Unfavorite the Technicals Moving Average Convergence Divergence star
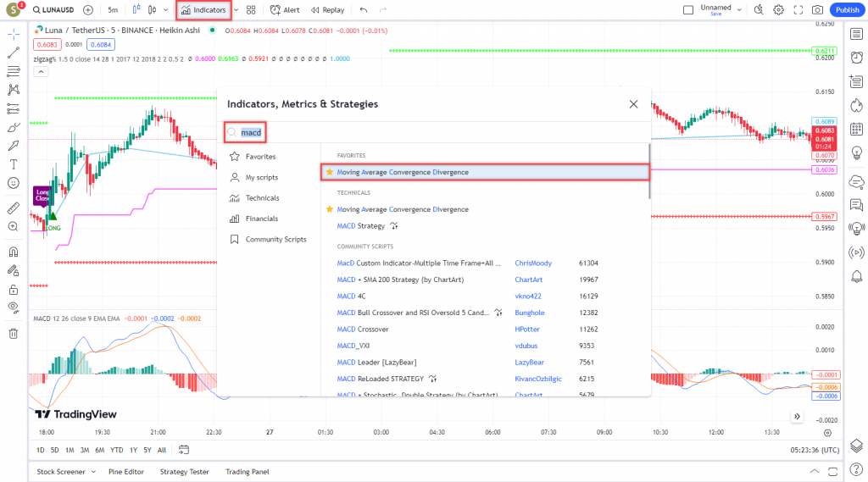The height and width of the screenshot is (482, 868). click(x=330, y=209)
